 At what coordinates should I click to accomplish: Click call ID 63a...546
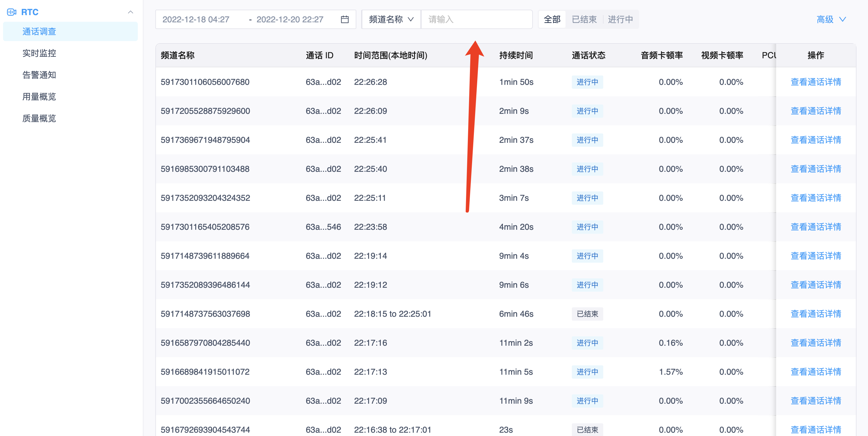(323, 227)
